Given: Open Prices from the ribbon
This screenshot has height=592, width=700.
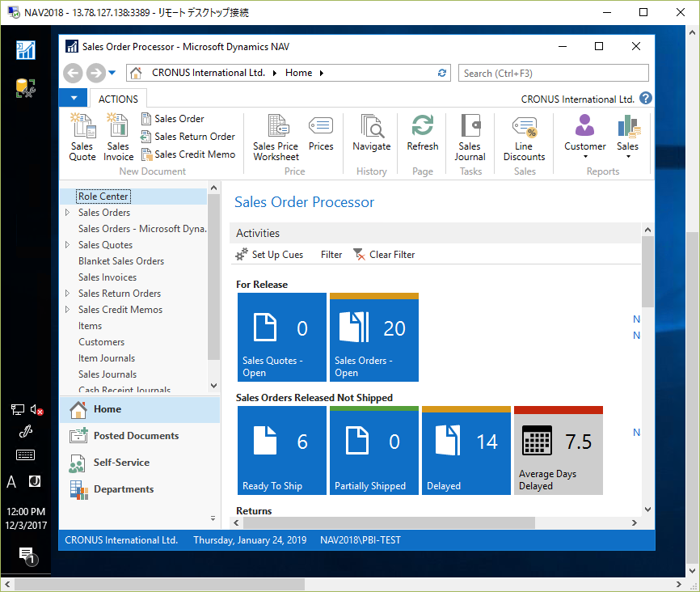Looking at the screenshot, I should tap(321, 133).
